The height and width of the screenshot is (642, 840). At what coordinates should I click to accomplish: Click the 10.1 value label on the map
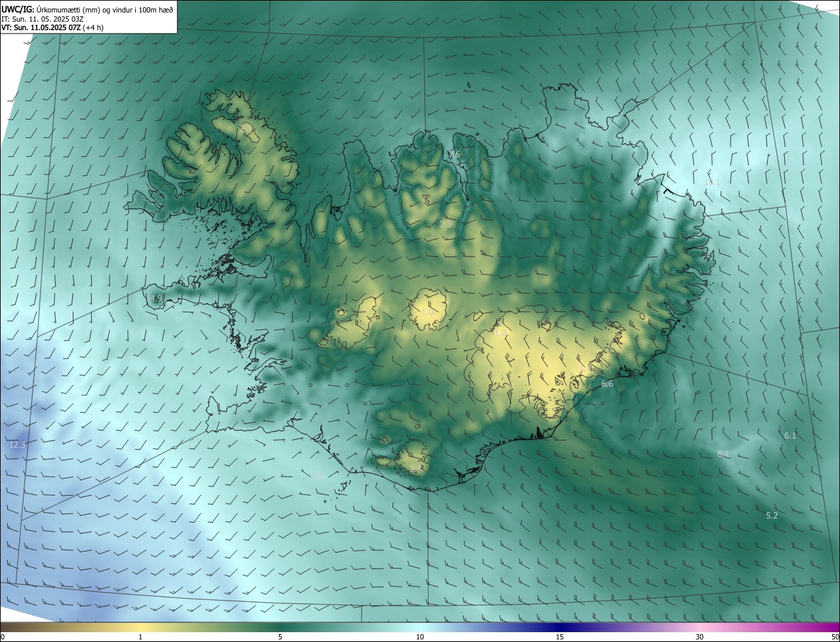click(712, 182)
